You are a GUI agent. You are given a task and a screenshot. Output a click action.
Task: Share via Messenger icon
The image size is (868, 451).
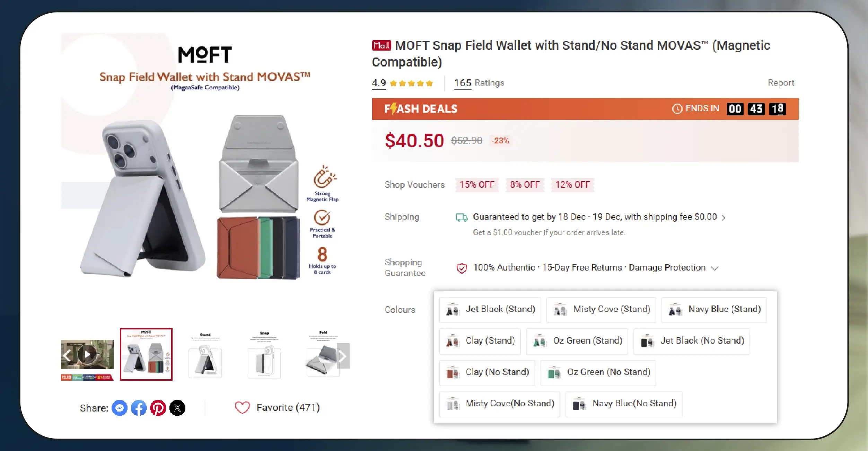tap(120, 408)
